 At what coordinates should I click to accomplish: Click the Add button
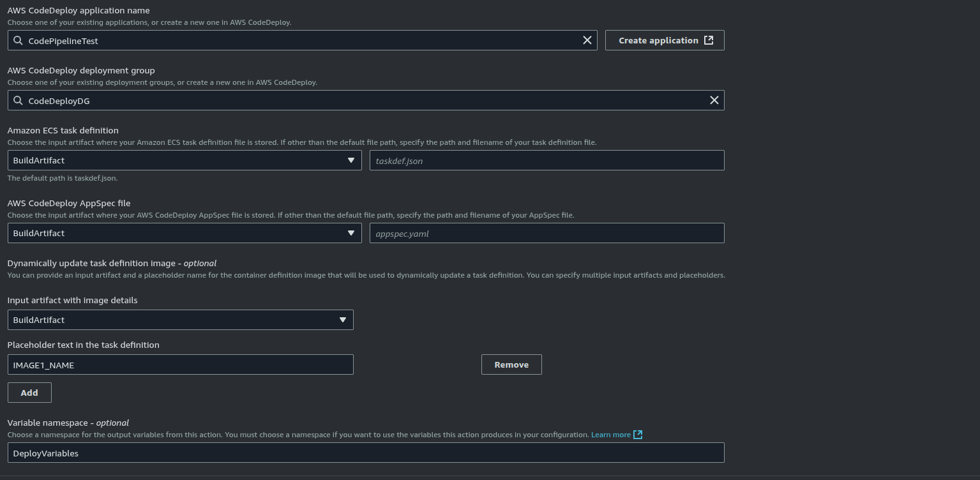coord(29,393)
